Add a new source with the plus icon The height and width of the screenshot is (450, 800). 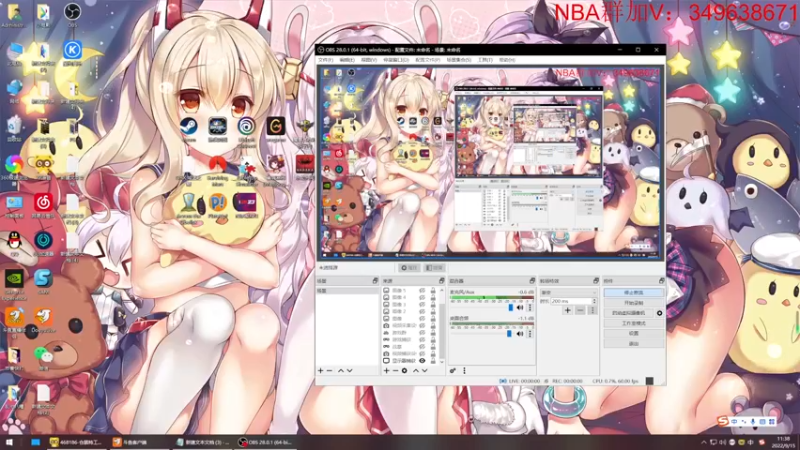[x=386, y=370]
